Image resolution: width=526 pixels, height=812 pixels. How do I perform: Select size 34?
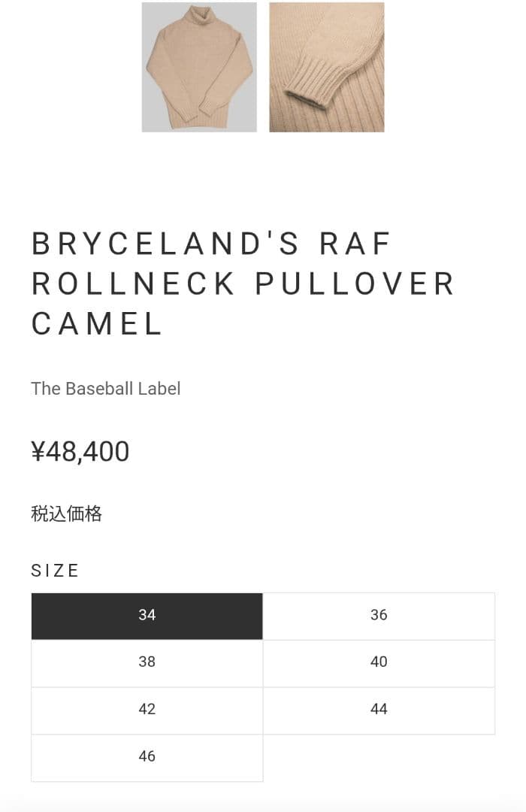pyautogui.click(x=147, y=616)
